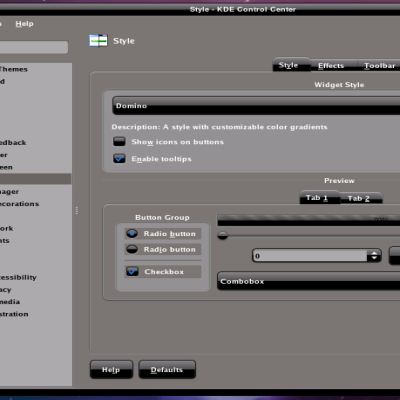Click the Preview heading
400x400 pixels.
[x=339, y=181]
